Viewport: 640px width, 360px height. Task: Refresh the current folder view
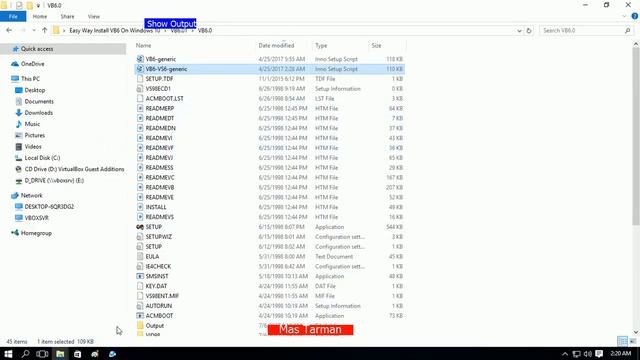tap(529, 31)
